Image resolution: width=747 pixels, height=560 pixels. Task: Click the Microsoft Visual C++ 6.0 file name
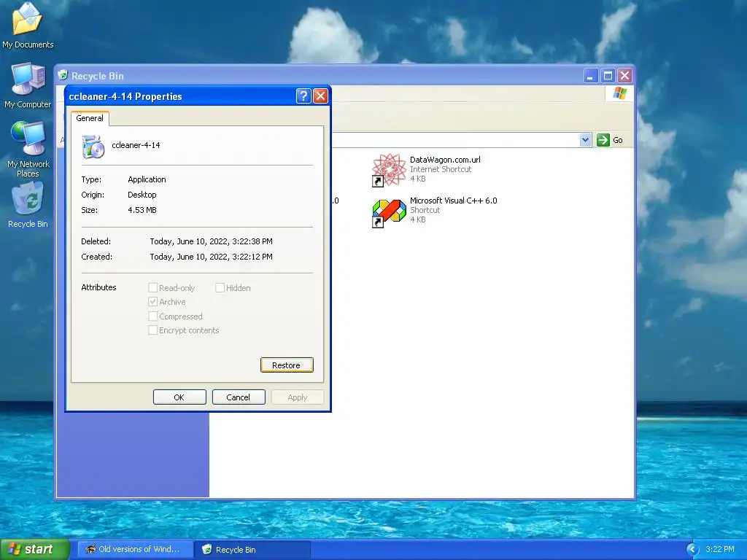[x=453, y=201]
